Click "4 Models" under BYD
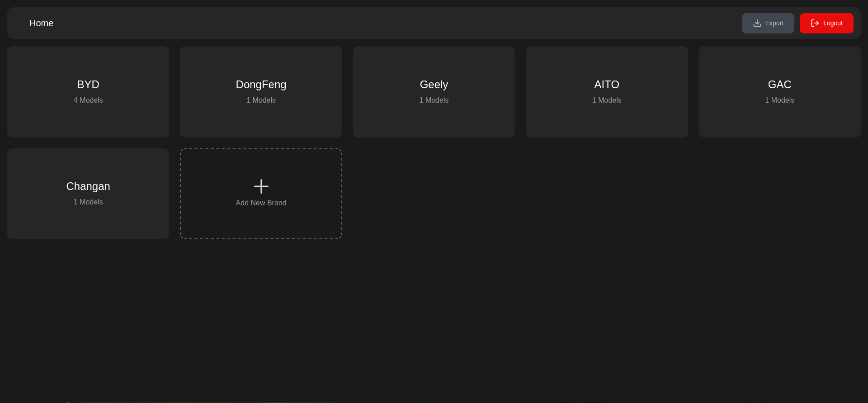The width and height of the screenshot is (868, 403). pyautogui.click(x=88, y=100)
